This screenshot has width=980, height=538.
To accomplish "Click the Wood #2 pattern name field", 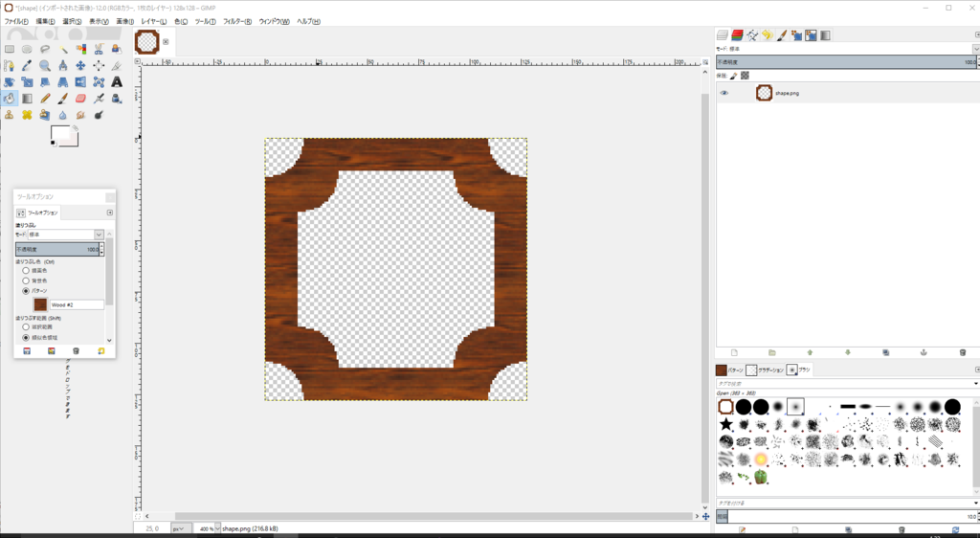I will pyautogui.click(x=77, y=305).
